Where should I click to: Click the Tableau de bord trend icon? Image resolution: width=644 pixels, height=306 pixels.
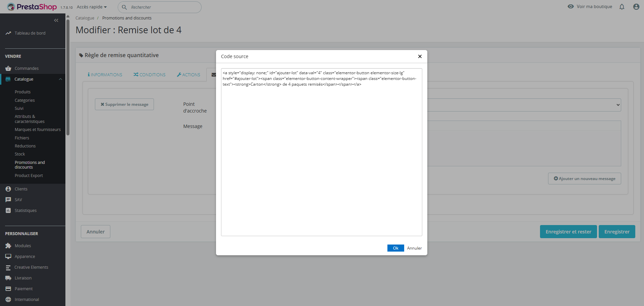click(8, 33)
